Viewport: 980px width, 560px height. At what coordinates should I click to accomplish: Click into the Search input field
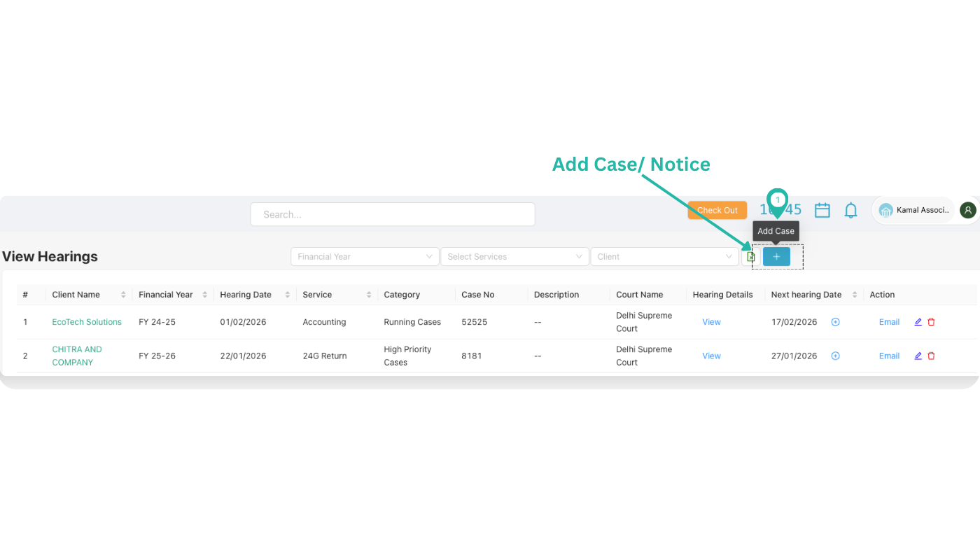click(x=393, y=214)
